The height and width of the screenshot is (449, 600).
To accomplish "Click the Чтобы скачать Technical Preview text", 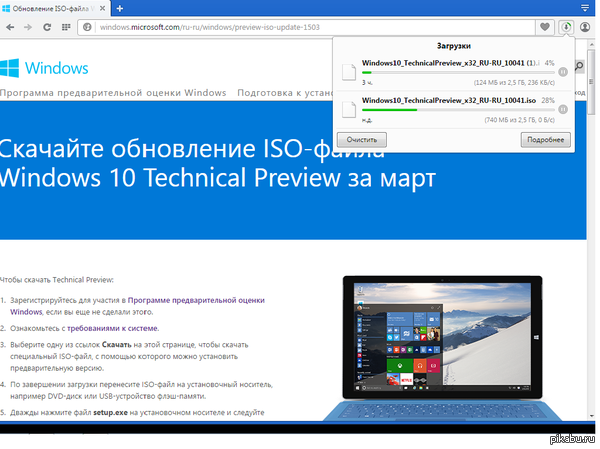I will click(x=57, y=280).
